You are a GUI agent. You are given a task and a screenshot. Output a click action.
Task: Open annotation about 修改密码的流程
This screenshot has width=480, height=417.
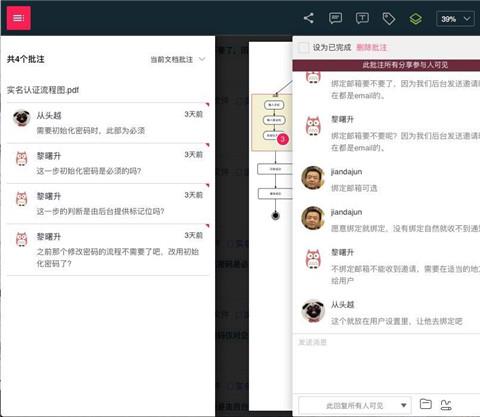tap(108, 250)
